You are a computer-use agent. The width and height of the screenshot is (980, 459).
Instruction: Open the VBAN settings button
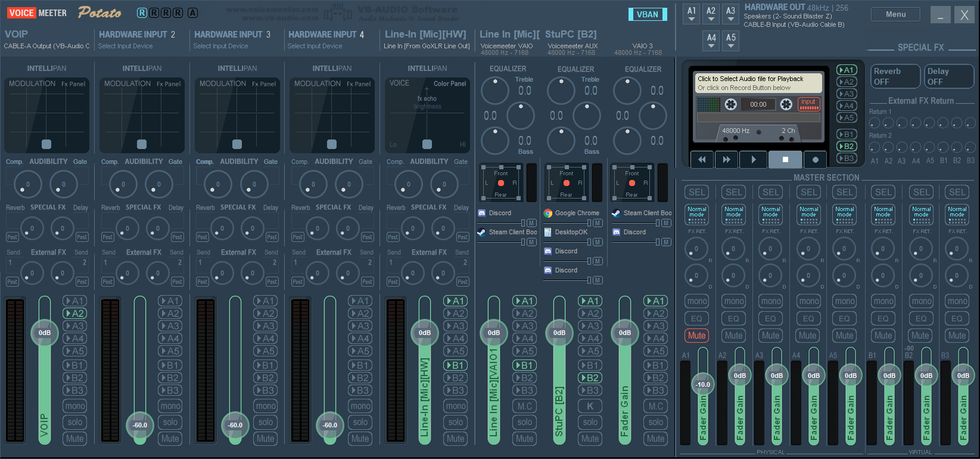[648, 14]
